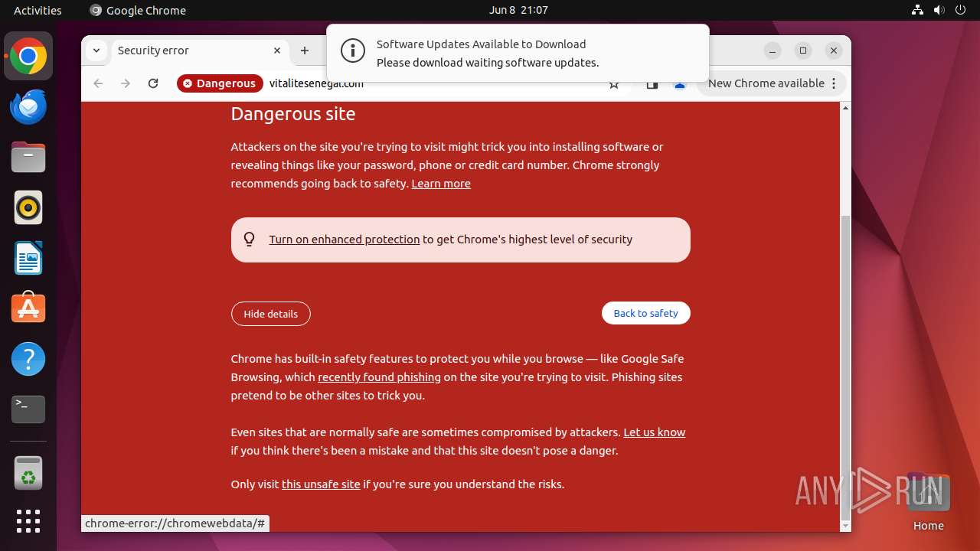The image size is (980, 551).
Task: Click the Back to safety button
Action: tap(645, 313)
